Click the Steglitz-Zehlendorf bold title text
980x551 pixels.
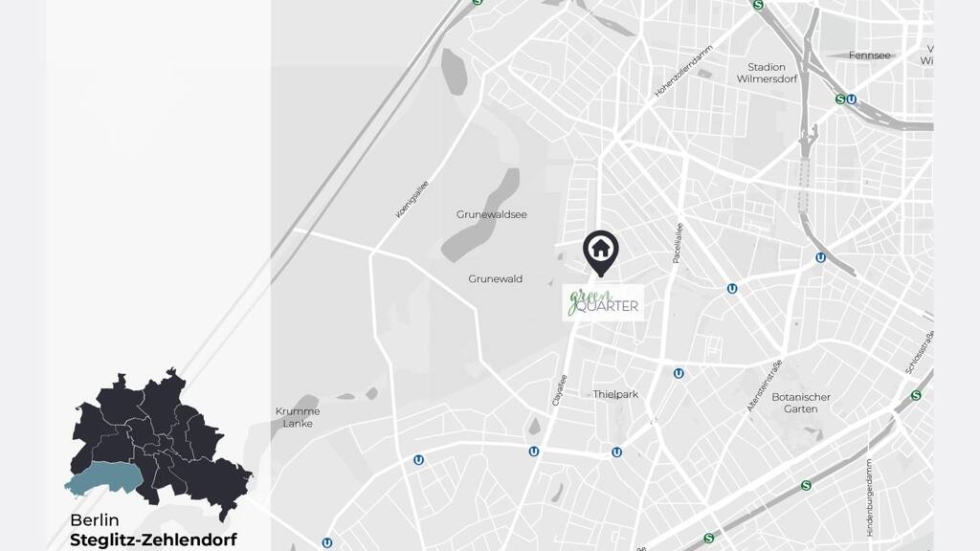click(153, 540)
